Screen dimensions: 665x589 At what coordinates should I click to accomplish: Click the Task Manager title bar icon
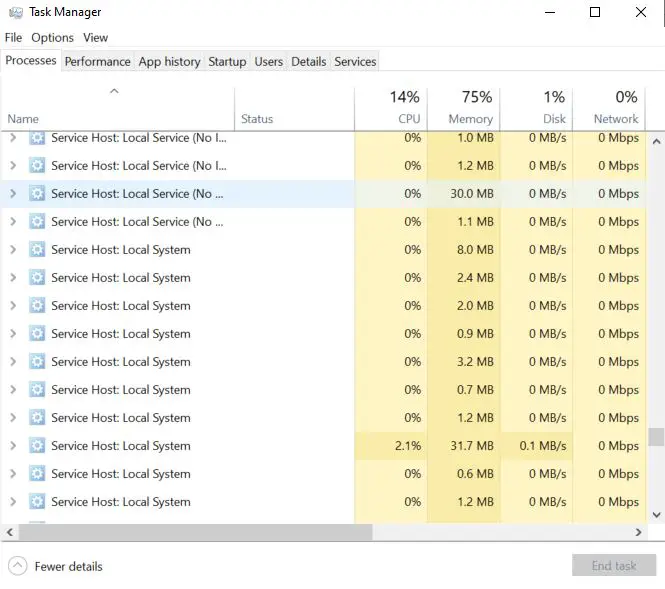pos(16,12)
